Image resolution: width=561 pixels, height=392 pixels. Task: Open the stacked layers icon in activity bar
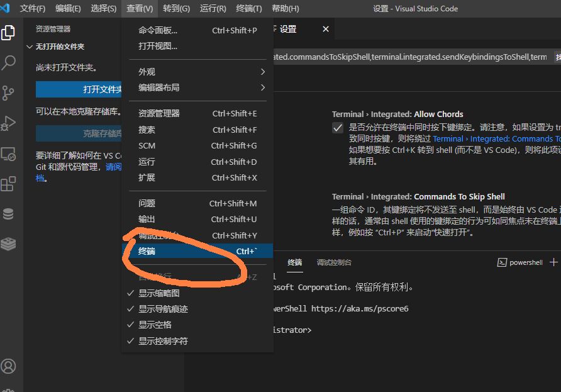click(8, 244)
